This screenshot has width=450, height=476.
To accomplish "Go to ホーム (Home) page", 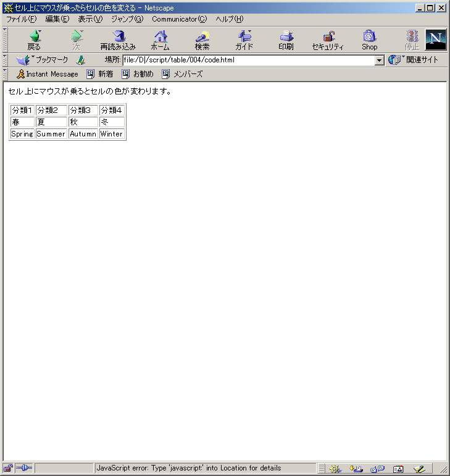I will pos(160,40).
